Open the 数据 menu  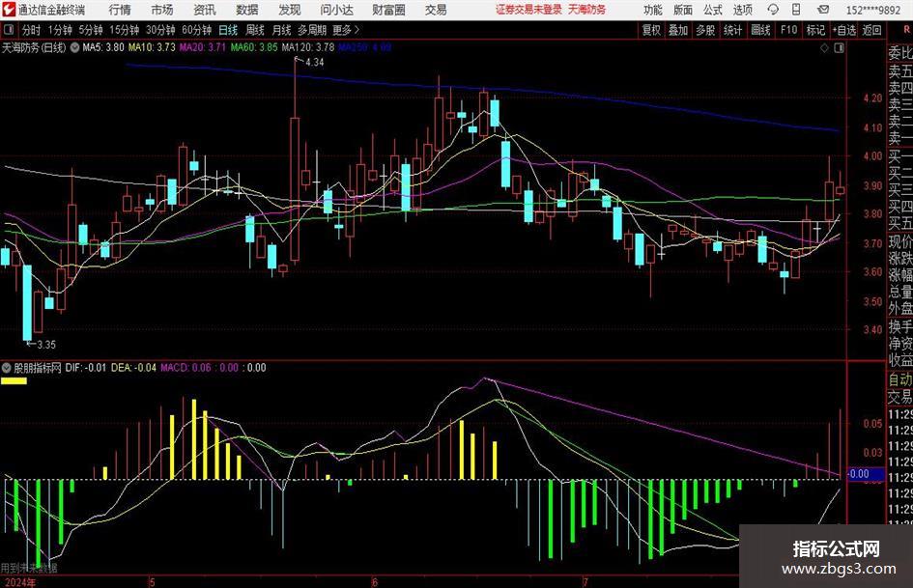(247, 10)
